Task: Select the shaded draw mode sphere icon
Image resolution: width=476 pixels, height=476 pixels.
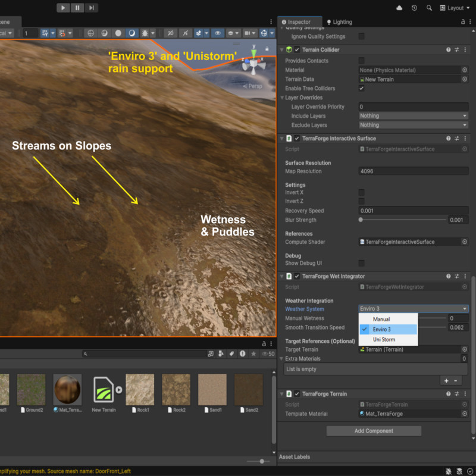Action: tap(118, 33)
